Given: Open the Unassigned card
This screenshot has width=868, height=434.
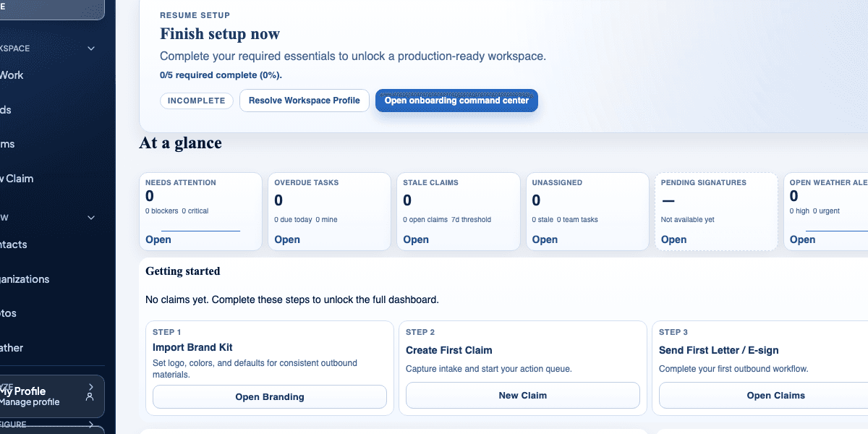Looking at the screenshot, I should coord(545,239).
